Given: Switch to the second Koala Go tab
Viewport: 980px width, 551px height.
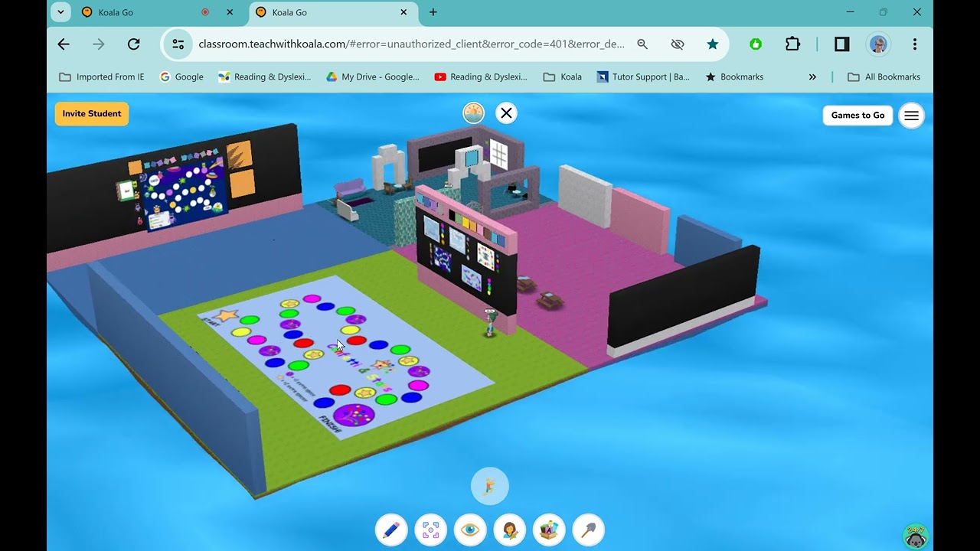Looking at the screenshot, I should pos(290,12).
